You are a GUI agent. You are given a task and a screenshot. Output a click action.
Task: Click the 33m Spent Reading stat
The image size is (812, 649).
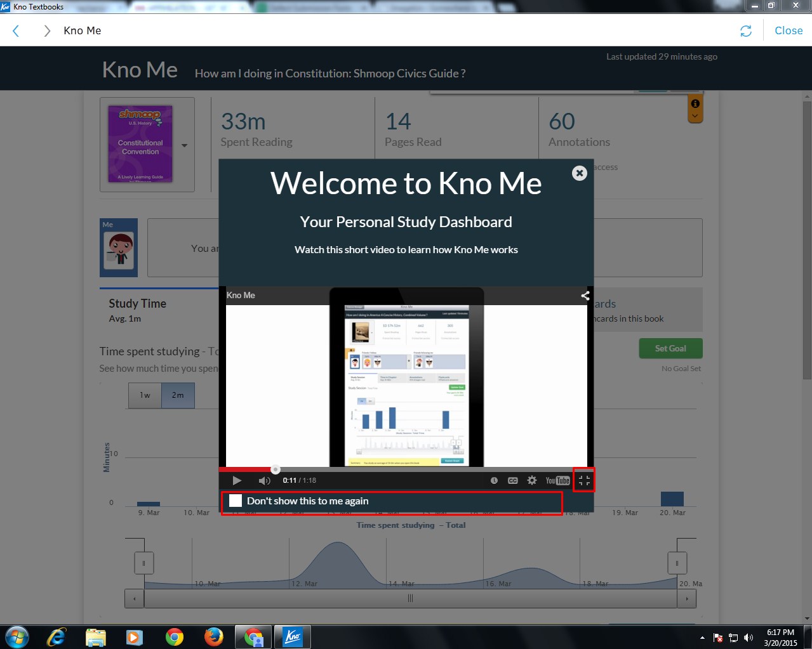(256, 130)
